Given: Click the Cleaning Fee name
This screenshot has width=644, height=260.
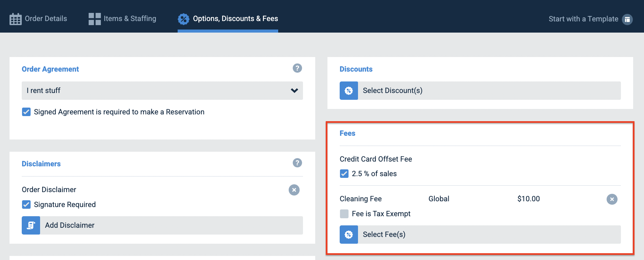Looking at the screenshot, I should coord(361,199).
